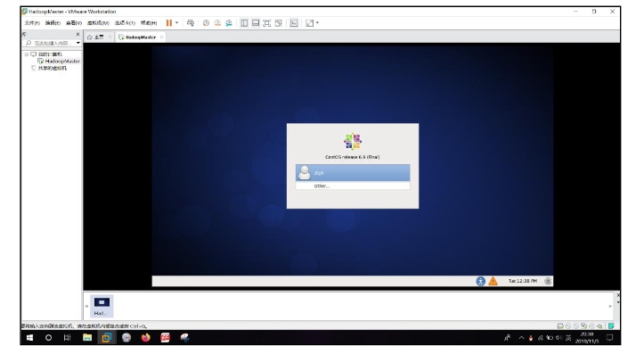Open the power options dropdown arrow
Screen dimensions: 644x354
(x=177, y=22)
